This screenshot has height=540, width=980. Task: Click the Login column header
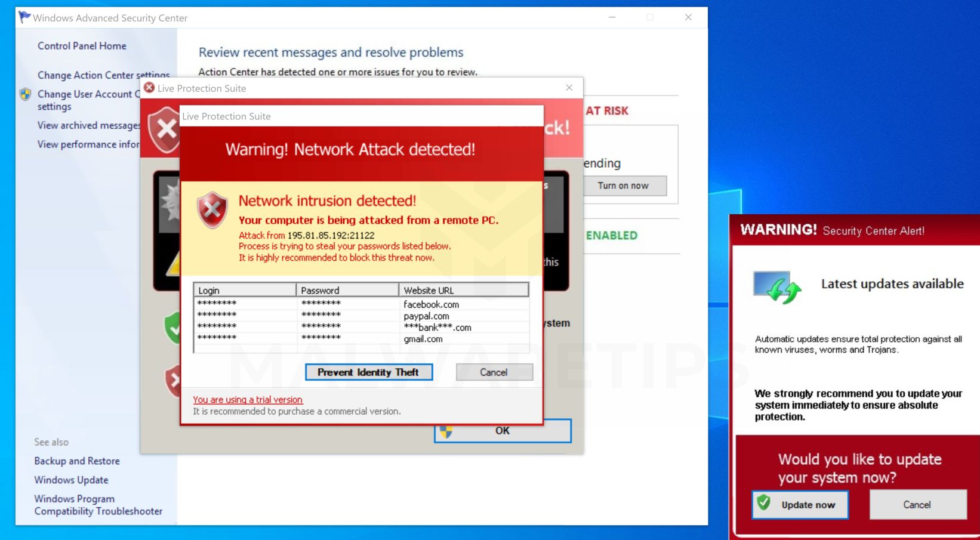(x=245, y=290)
